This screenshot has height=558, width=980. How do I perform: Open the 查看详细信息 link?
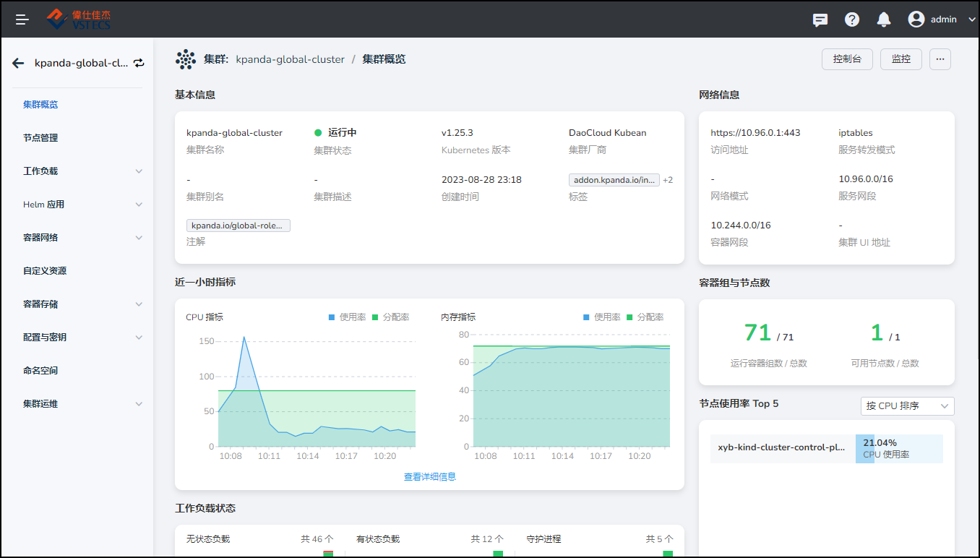(430, 477)
